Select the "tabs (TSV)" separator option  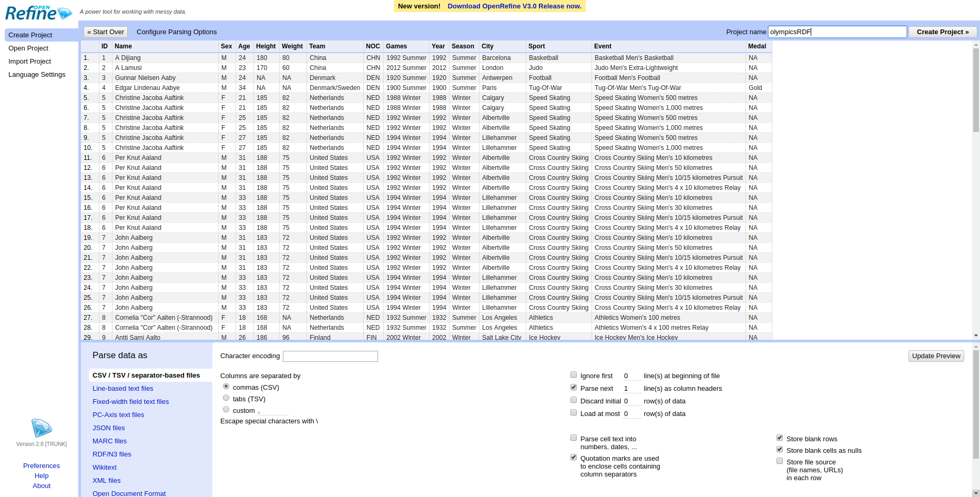(226, 398)
